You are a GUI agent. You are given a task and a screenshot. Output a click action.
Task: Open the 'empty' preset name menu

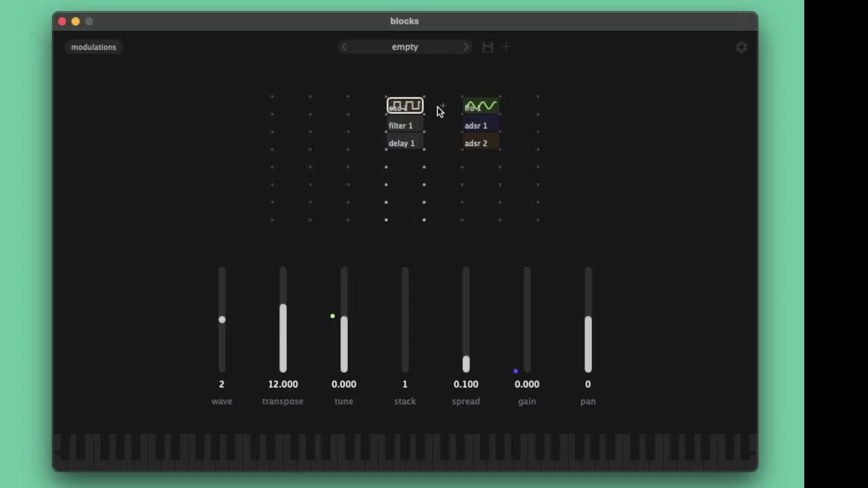click(405, 47)
